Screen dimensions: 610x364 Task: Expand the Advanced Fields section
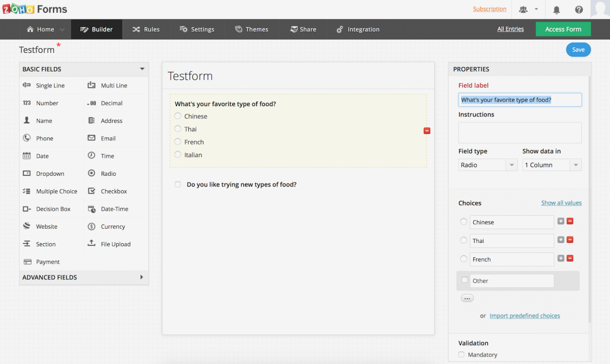click(84, 277)
